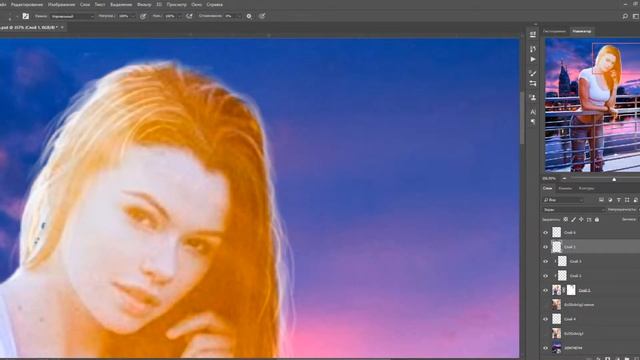
Task: Toggle visibility of masked layer row
Action: pos(546,290)
